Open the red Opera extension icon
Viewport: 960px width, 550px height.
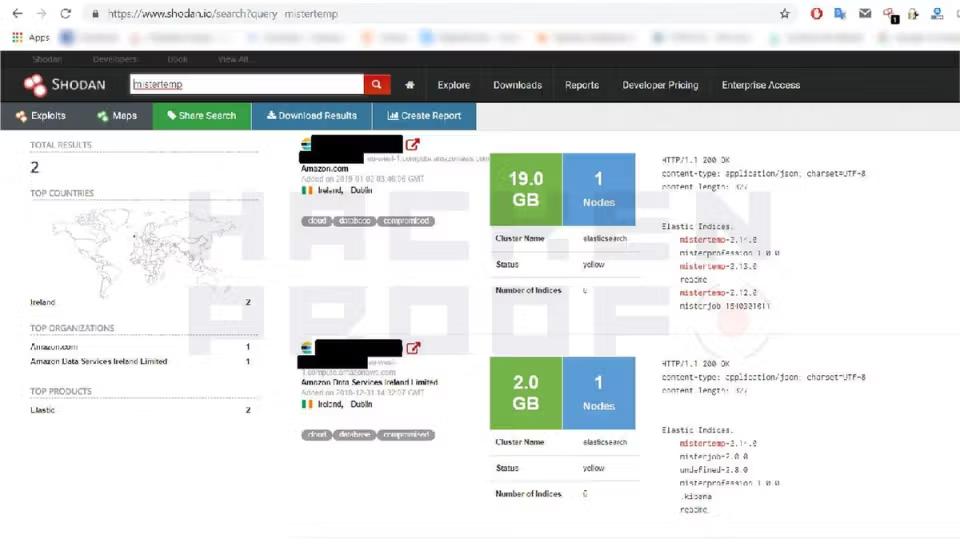point(816,13)
